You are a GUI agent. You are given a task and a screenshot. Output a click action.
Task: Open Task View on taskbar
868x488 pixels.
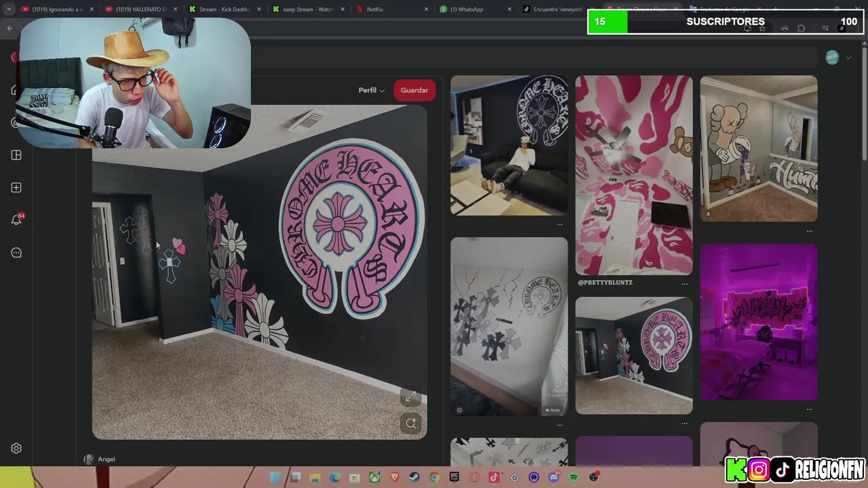tap(295, 477)
